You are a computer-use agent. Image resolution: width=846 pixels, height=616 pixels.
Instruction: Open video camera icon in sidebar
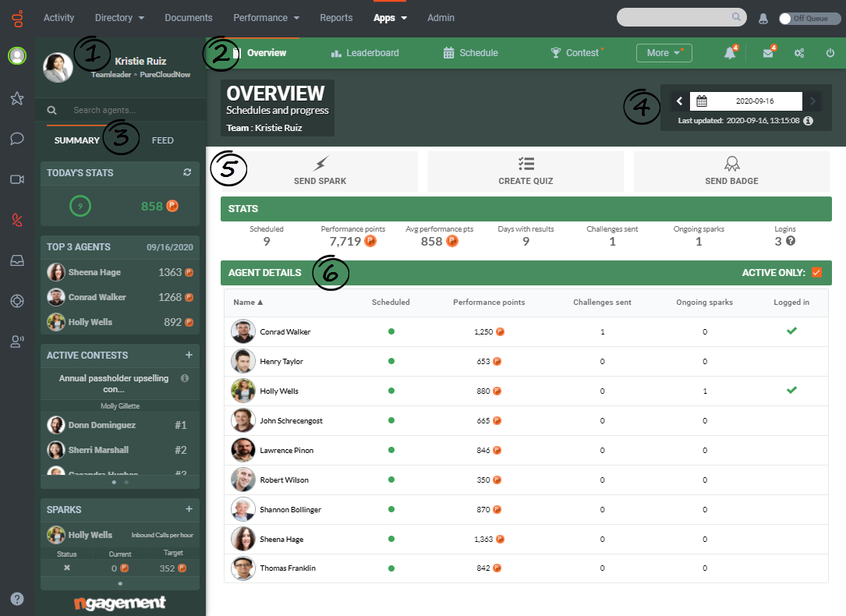click(x=17, y=179)
